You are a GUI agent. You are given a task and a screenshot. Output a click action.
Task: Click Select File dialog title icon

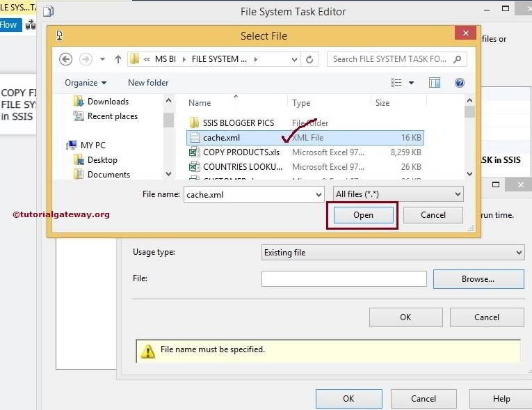[59, 36]
